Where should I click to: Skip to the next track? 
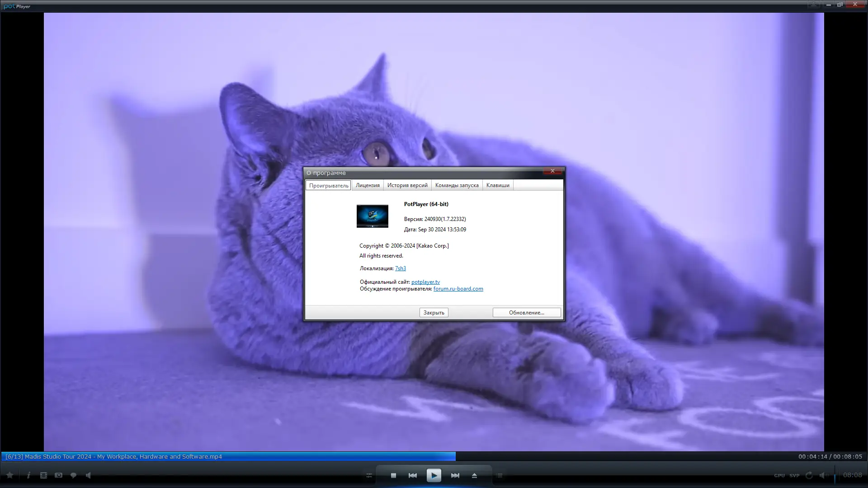(455, 475)
